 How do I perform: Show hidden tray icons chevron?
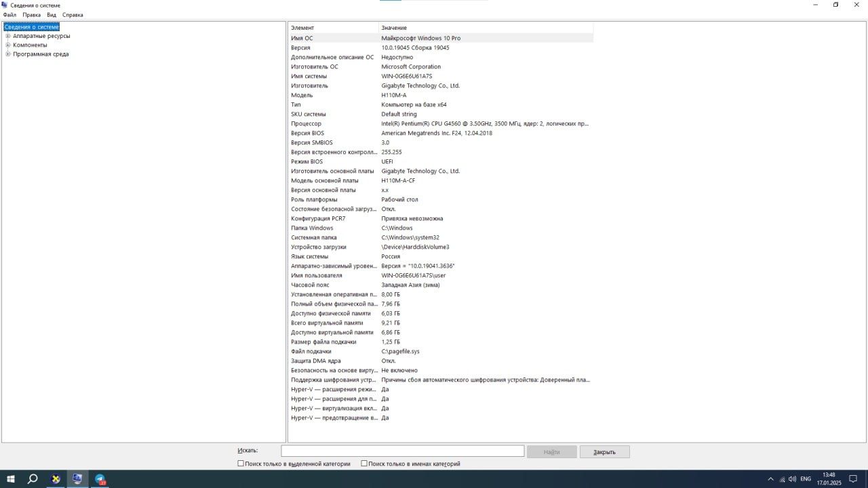point(770,479)
